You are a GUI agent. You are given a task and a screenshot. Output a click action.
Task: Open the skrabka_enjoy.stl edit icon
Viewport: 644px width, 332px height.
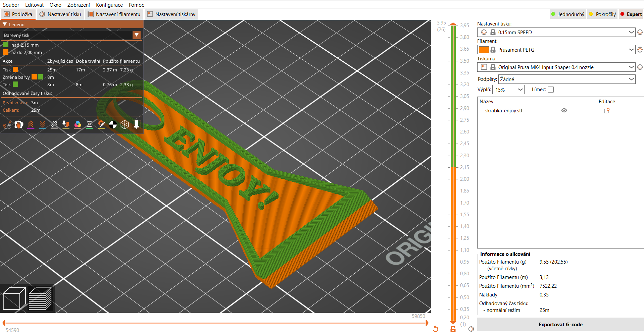click(607, 111)
